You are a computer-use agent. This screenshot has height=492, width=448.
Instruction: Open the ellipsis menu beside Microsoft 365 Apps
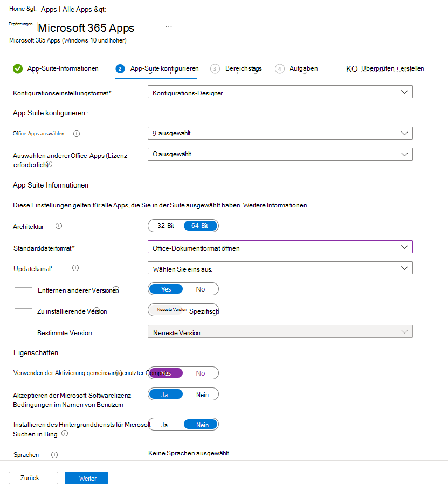pyautogui.click(x=169, y=27)
